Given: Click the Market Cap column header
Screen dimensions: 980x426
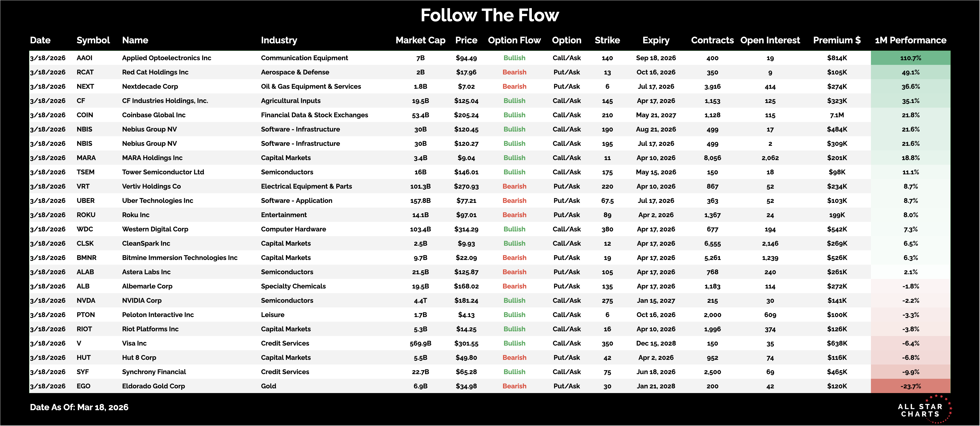Looking at the screenshot, I should (x=420, y=40).
